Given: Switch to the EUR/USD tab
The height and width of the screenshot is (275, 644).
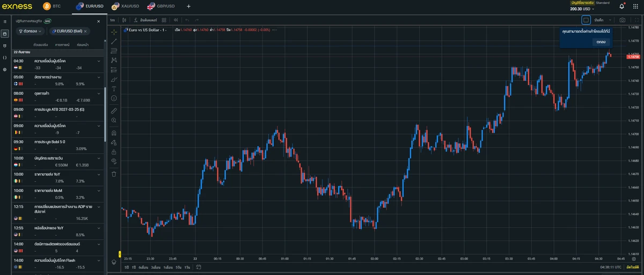Looking at the screenshot, I should (90, 6).
